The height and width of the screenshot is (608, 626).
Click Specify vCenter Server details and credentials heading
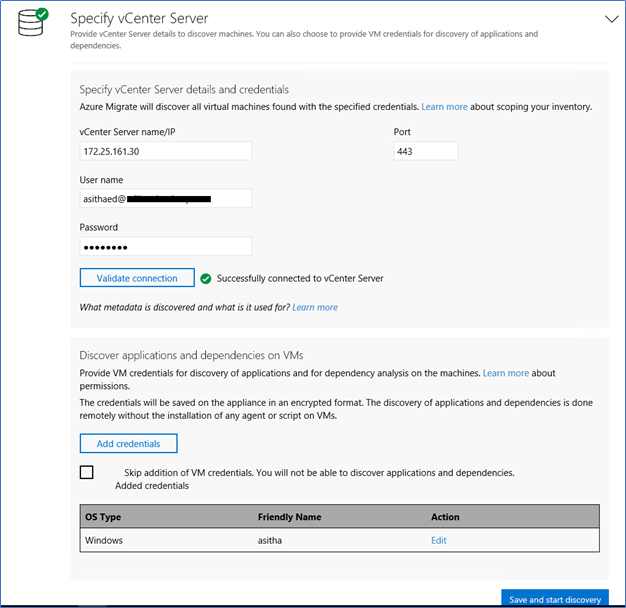coord(184,89)
